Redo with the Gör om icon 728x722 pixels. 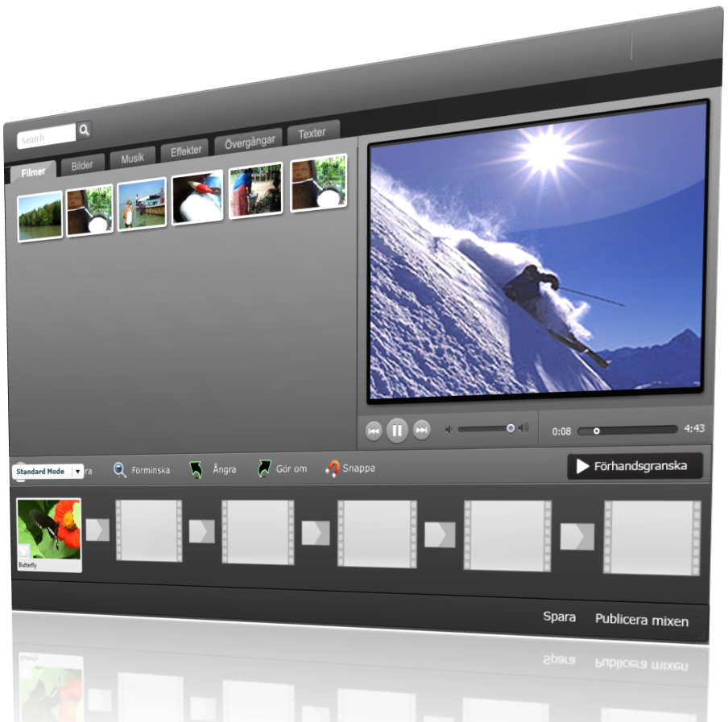click(264, 468)
